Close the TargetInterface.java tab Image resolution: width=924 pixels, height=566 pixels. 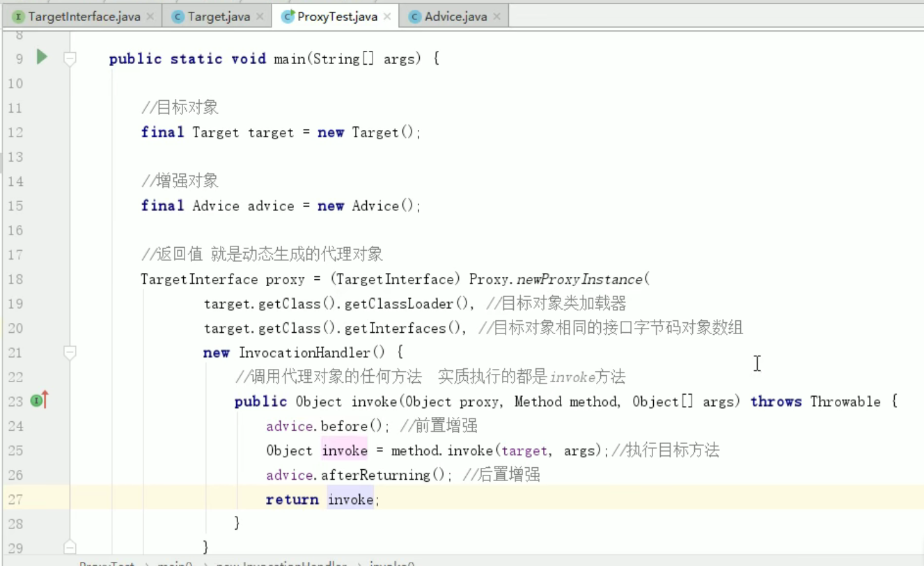(x=150, y=17)
